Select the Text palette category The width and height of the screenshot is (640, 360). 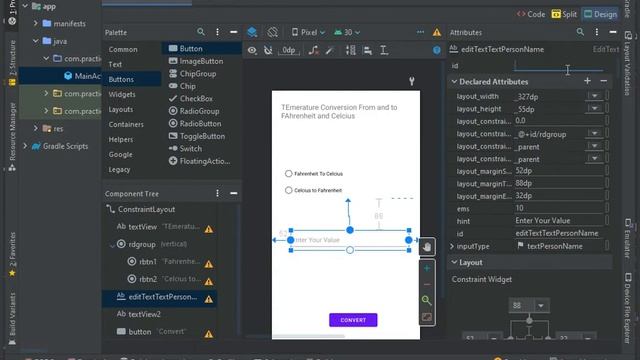click(115, 64)
